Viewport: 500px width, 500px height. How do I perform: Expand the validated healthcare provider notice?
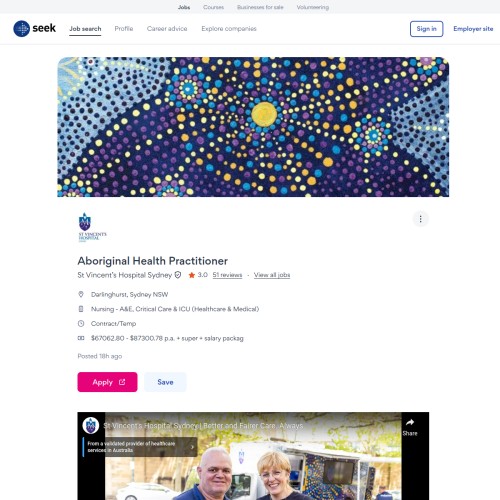pyautogui.click(x=140, y=447)
